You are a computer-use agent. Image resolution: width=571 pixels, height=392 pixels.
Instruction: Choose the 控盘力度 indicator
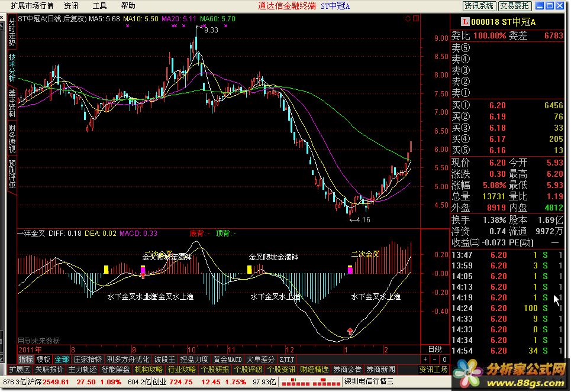coord(194,359)
